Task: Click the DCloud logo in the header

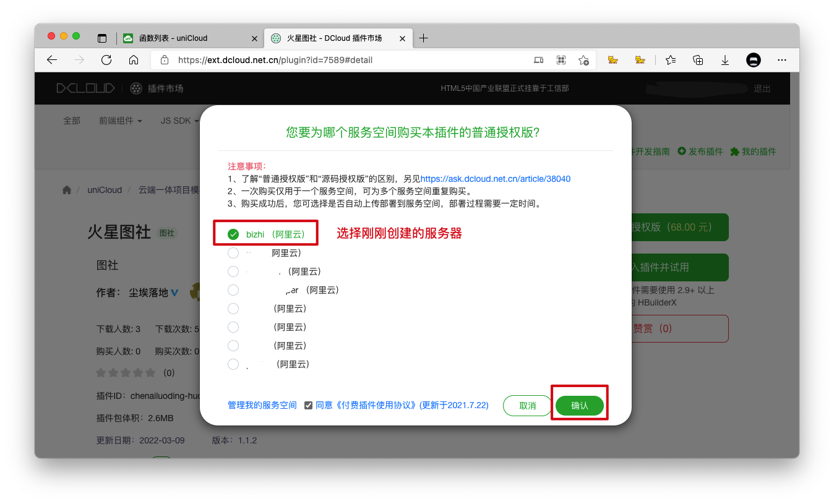Action: click(x=85, y=88)
